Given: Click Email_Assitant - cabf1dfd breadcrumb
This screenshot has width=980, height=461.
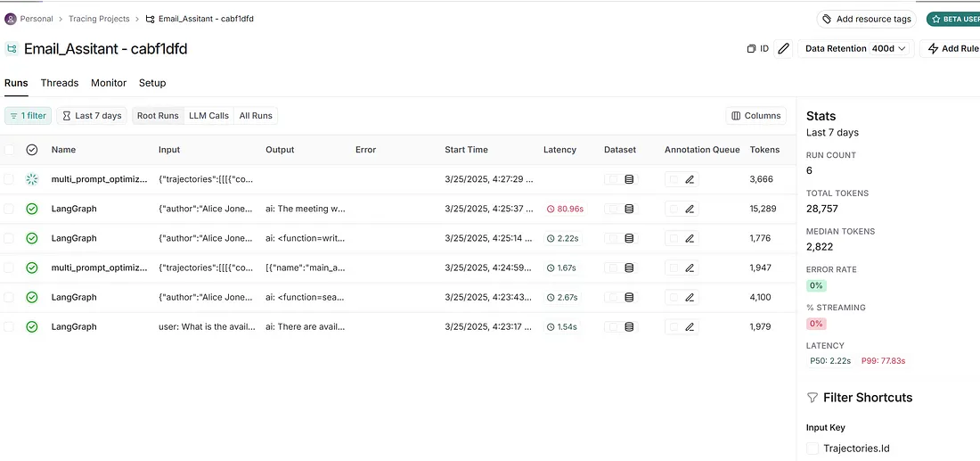Looking at the screenshot, I should [206, 19].
